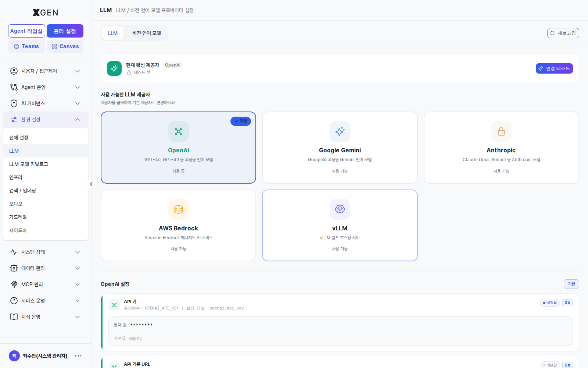
Task: Click the Anthropic lock icon
Action: point(501,131)
